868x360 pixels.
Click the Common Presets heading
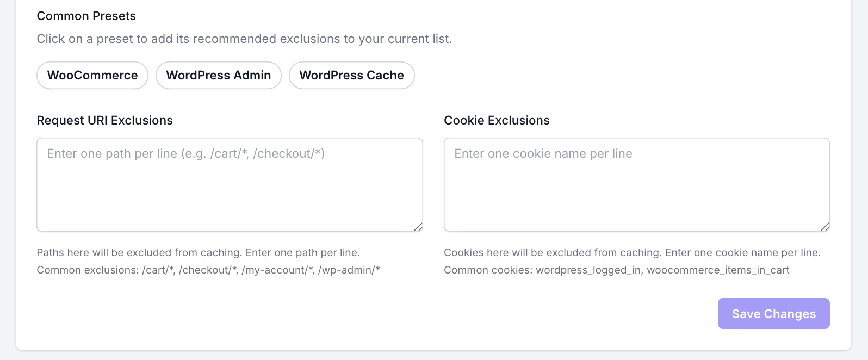click(x=86, y=16)
